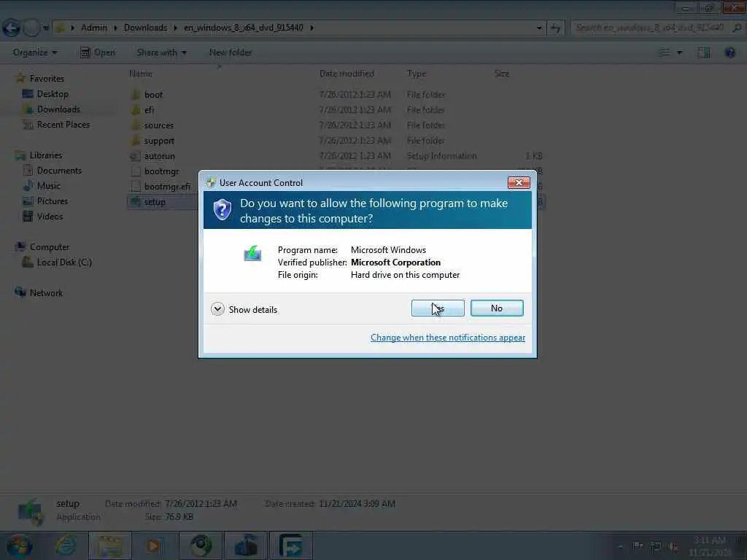The height and width of the screenshot is (560, 747).
Task: Select the sources folder
Action: click(x=158, y=125)
